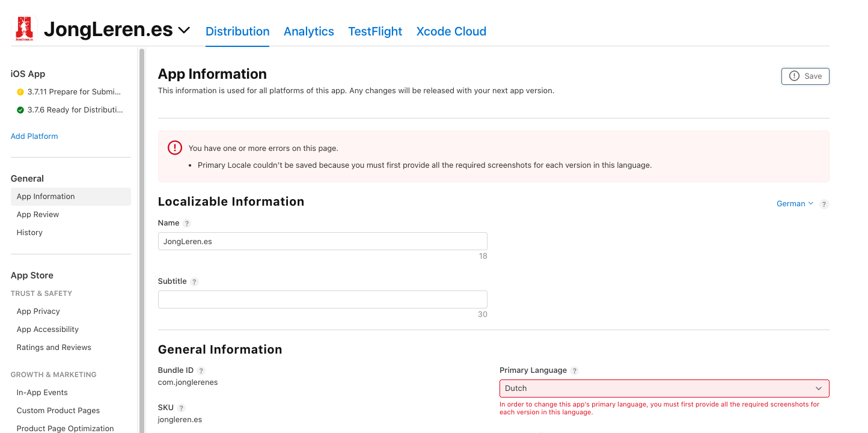Viewport: 868px width, 433px height.
Task: Click the Subtitle character count 30
Action: 483,315
